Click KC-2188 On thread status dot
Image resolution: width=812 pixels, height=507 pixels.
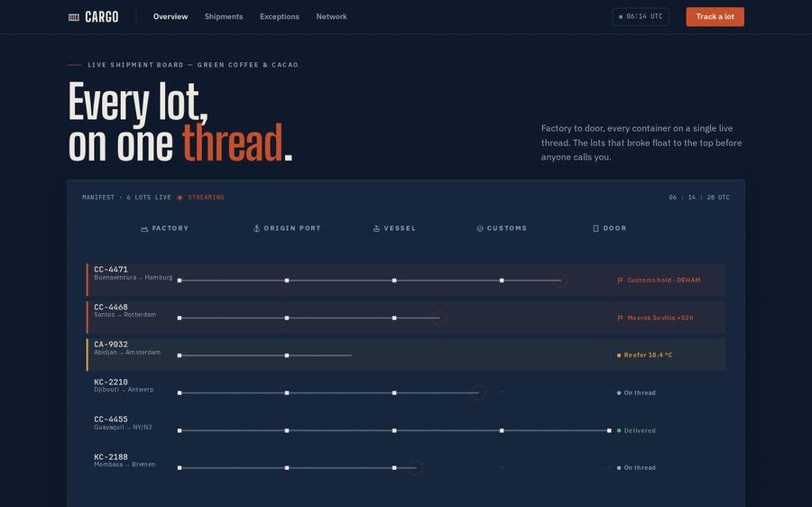coord(619,467)
